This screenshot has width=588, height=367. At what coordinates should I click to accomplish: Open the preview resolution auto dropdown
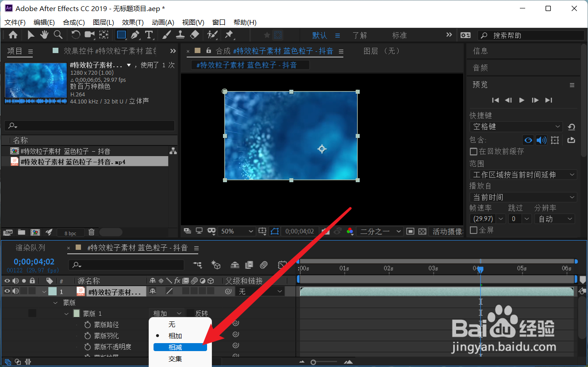(554, 219)
